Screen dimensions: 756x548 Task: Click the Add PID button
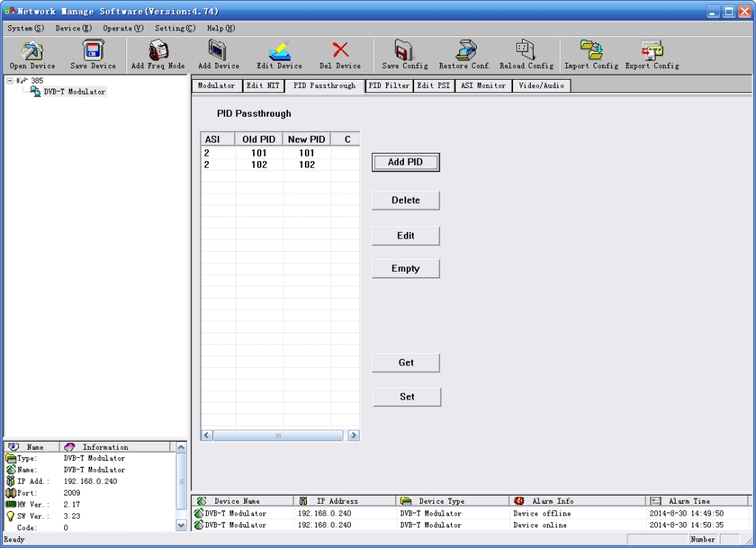[x=405, y=162]
